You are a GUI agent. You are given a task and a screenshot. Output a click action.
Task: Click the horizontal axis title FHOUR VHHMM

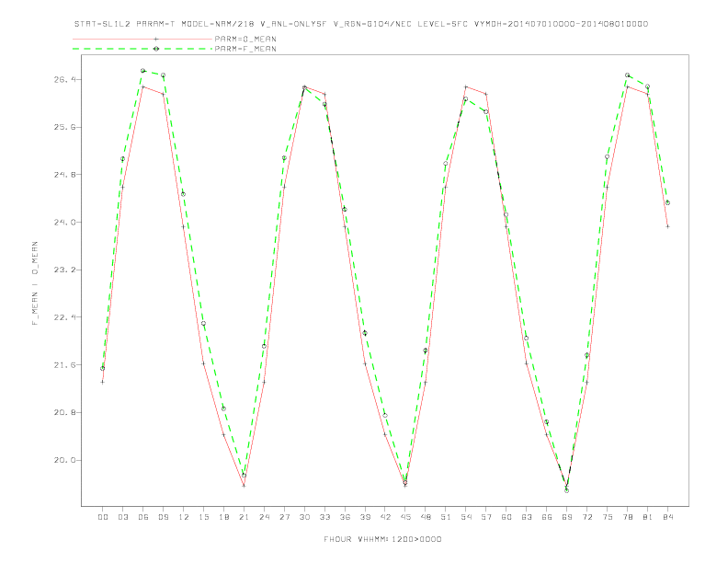coord(382,539)
